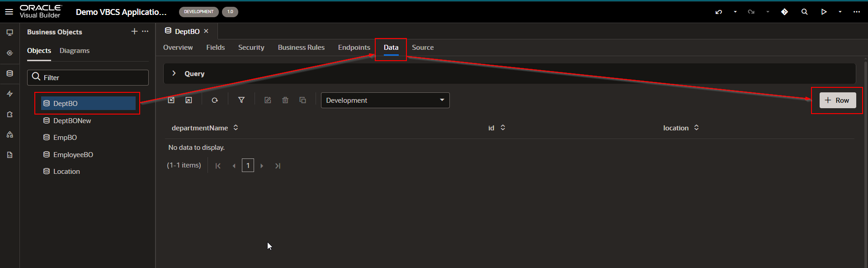Go to the last page of results
The image size is (868, 268).
point(278,166)
